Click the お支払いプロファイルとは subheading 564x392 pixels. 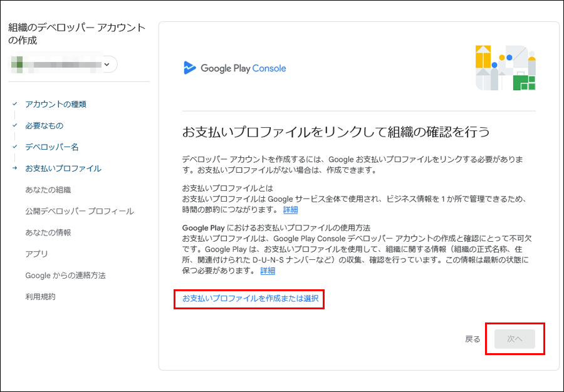(227, 188)
